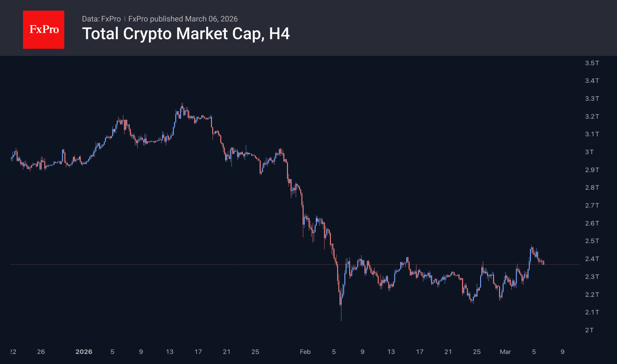Click the red FxPro logo

point(44,30)
